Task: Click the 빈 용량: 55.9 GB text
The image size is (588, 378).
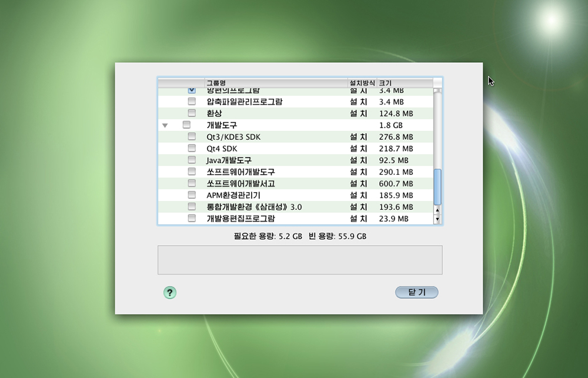Action: [x=338, y=236]
